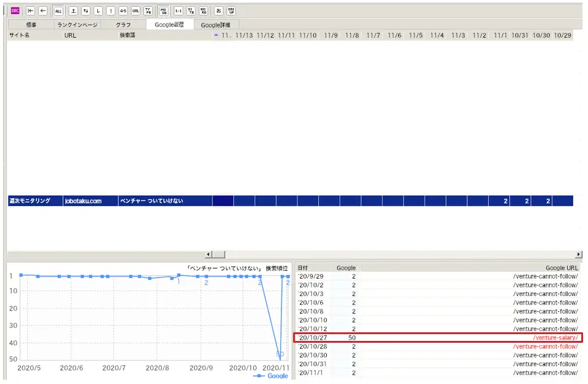
Task: Select the '20/10/27 rank 50 history row
Action: pyautogui.click(x=437, y=338)
